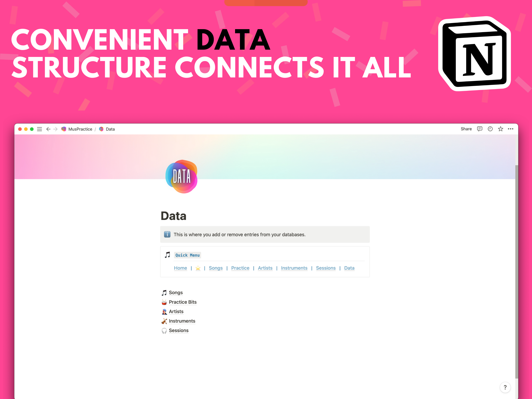This screenshot has width=532, height=399.
Task: Click the colorful DATA page icon
Action: (x=181, y=176)
